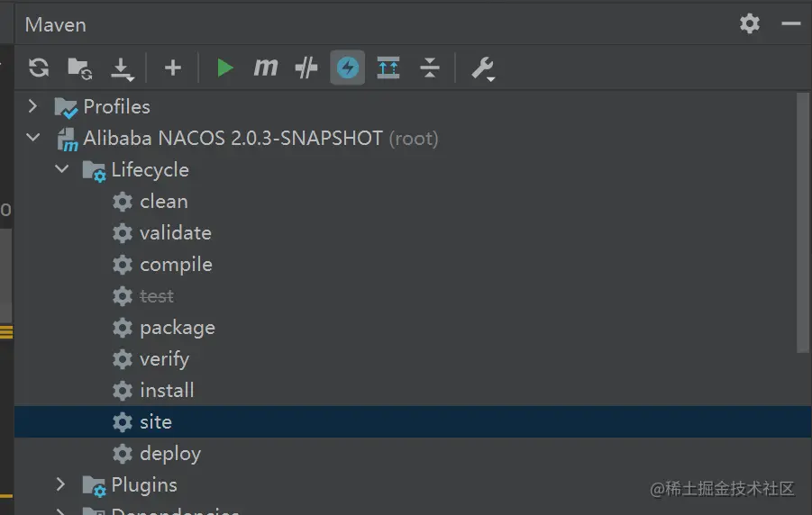This screenshot has height=515, width=812.
Task: Select the deploy lifecycle goal
Action: click(x=170, y=454)
